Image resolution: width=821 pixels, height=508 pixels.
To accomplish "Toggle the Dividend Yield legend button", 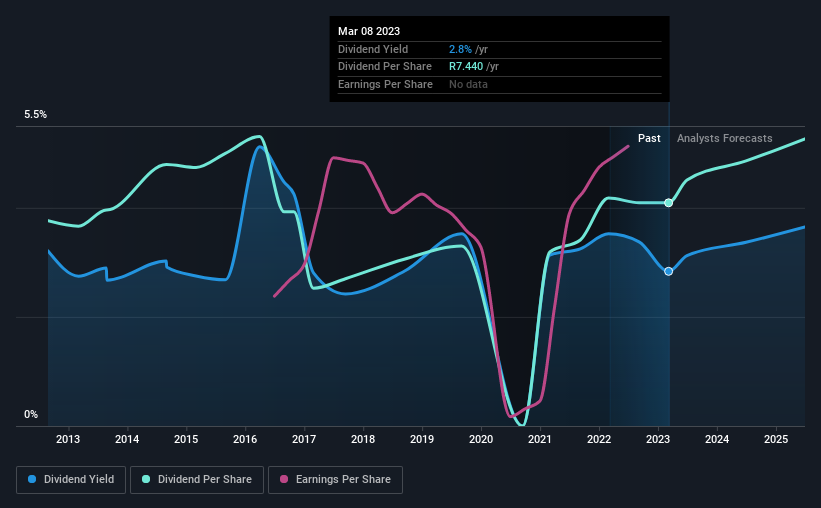I will pyautogui.click(x=71, y=480).
